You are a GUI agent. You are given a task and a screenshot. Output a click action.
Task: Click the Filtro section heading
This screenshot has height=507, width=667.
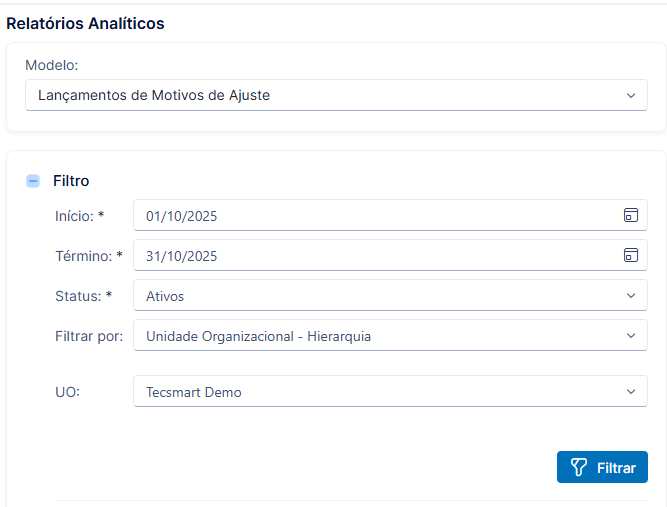tap(71, 181)
